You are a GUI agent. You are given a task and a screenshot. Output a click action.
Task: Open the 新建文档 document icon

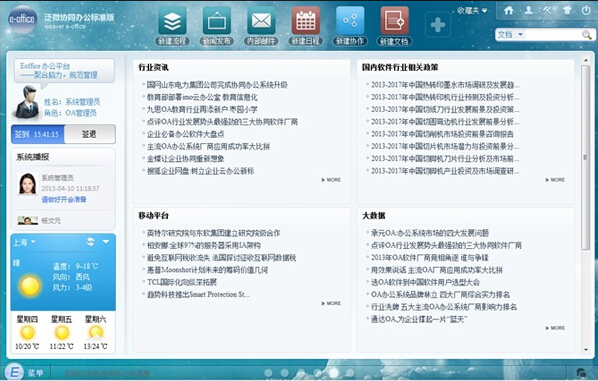(394, 21)
